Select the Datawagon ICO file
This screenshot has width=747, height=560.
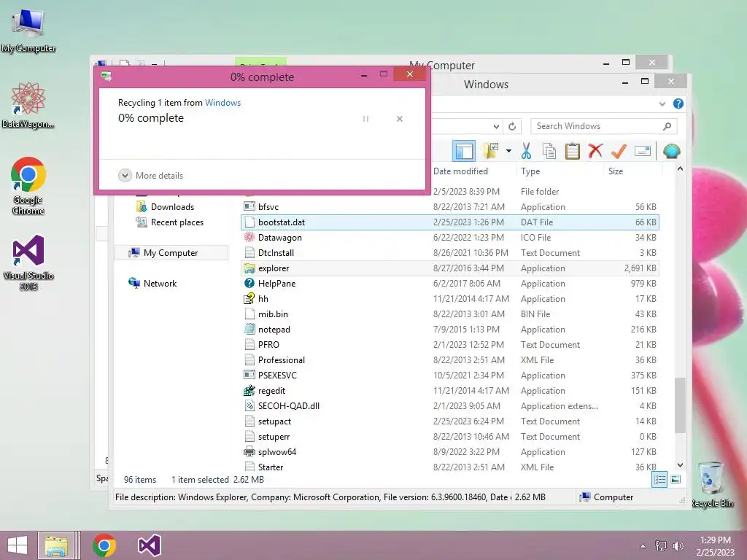[450, 237]
